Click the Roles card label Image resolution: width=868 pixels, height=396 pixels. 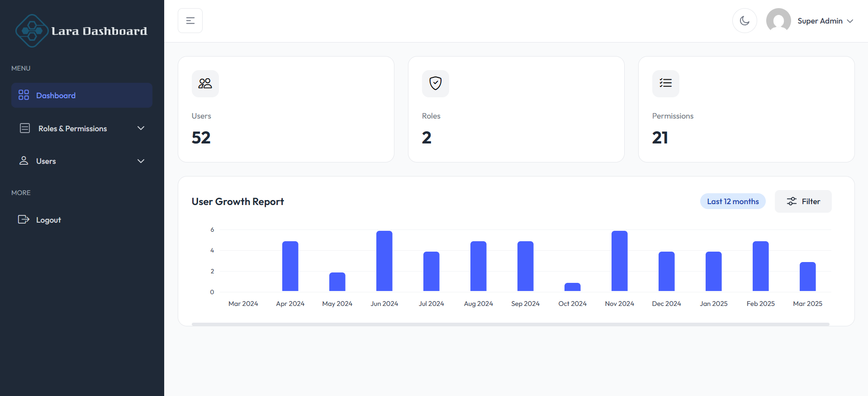click(x=431, y=116)
